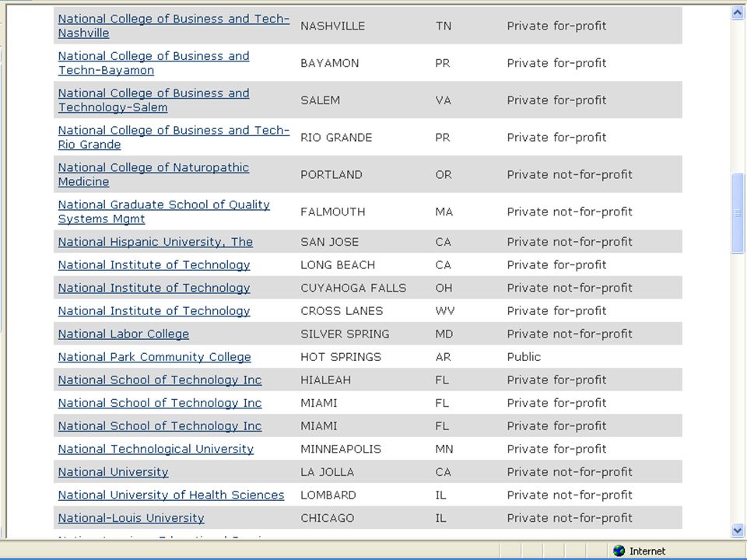The height and width of the screenshot is (560, 747).
Task: Click Private not-for-profit in the Portland row
Action: tap(570, 174)
